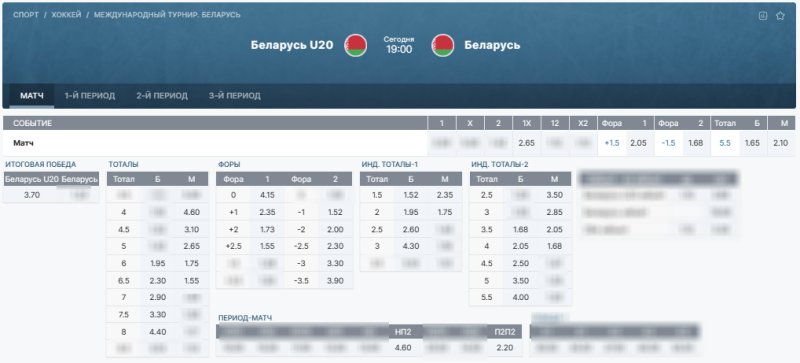Select Инд. Тоталы-2 4.5 over odds 2.50
Screen dimensions: 800x363
[x=520, y=263]
